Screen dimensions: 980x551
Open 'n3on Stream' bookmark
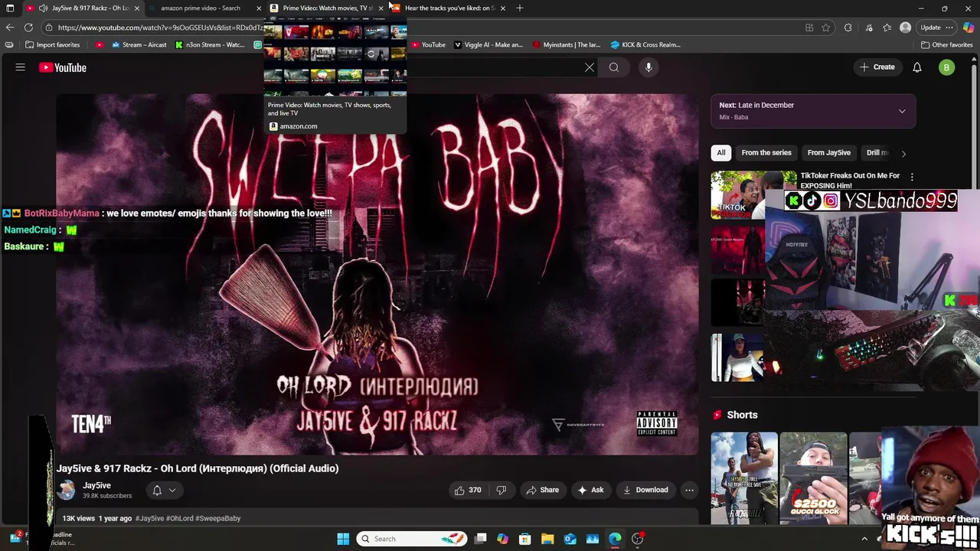(x=209, y=44)
